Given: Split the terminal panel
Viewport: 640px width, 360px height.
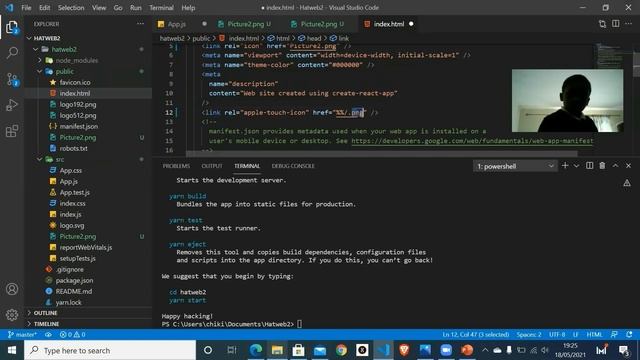Looking at the screenshot, I should [589, 165].
